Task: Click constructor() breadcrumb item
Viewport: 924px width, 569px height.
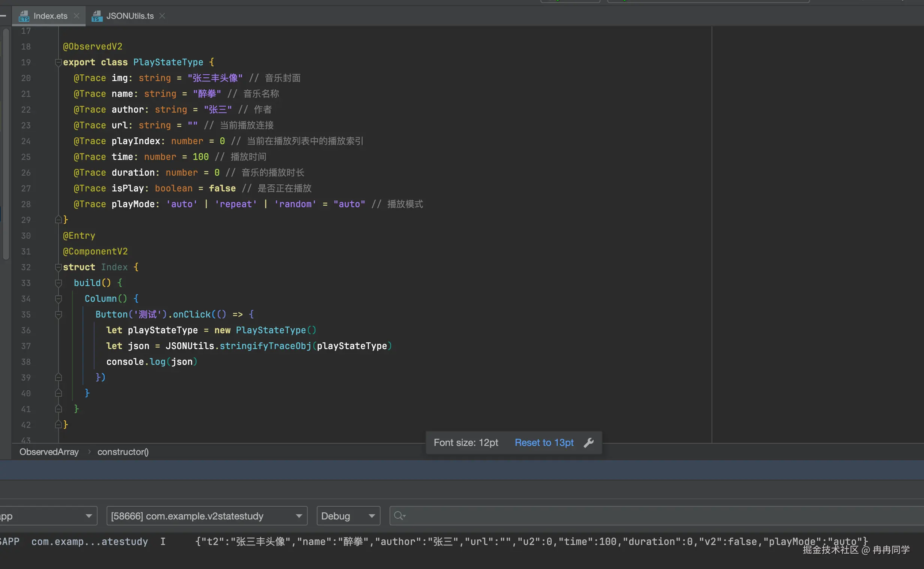Action: [123, 452]
